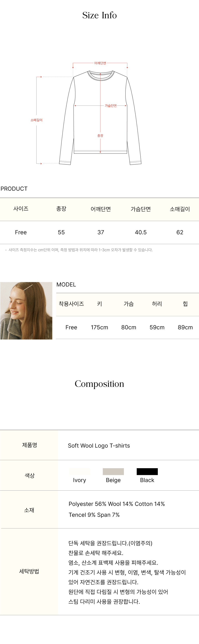Click the 62 sleeve length value

180,232
